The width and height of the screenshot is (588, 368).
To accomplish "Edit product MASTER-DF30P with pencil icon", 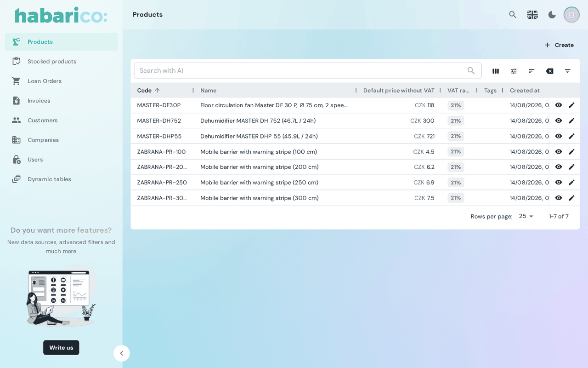I will pos(571,105).
